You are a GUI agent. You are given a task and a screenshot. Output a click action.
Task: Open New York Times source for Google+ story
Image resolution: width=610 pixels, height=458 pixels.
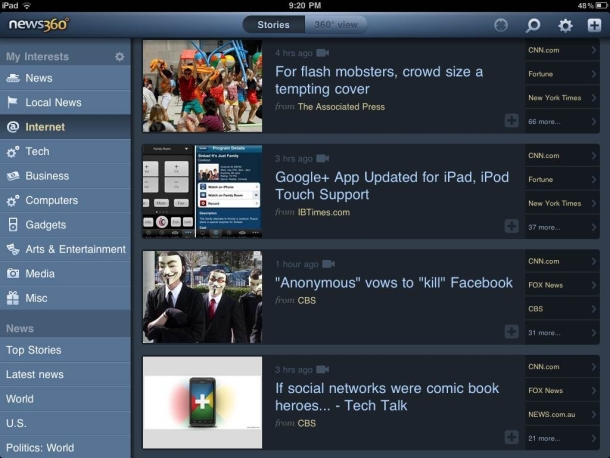coord(562,204)
